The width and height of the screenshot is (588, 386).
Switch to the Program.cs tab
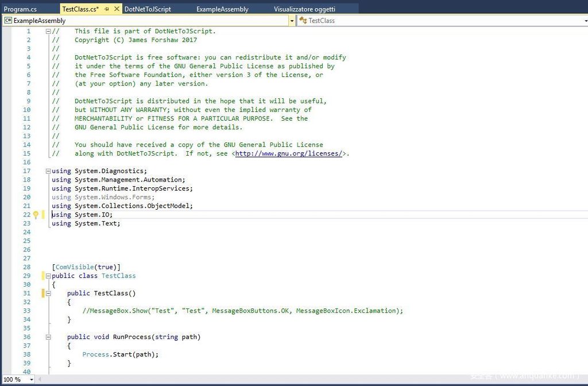(x=20, y=9)
